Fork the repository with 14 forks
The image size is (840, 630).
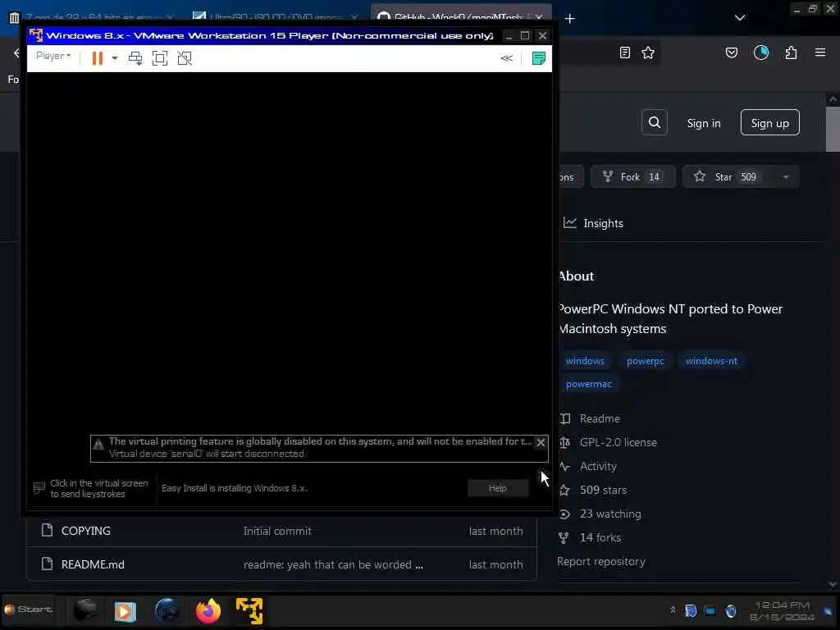tap(632, 177)
